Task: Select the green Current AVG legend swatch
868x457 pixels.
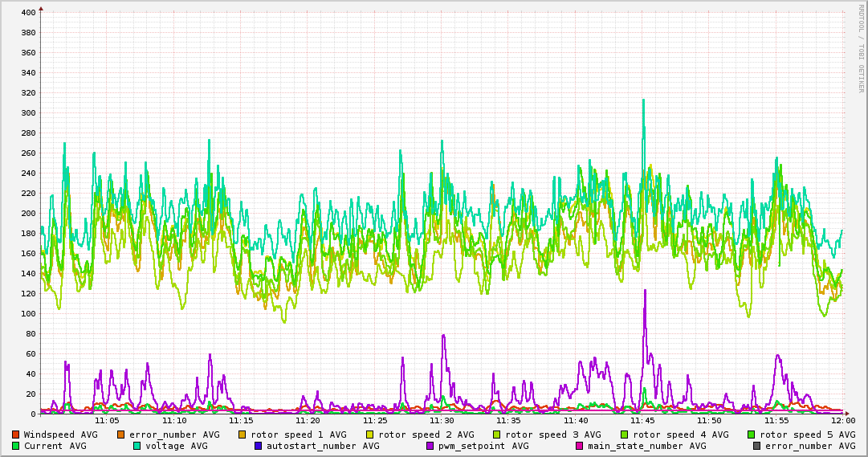Action: click(x=15, y=446)
